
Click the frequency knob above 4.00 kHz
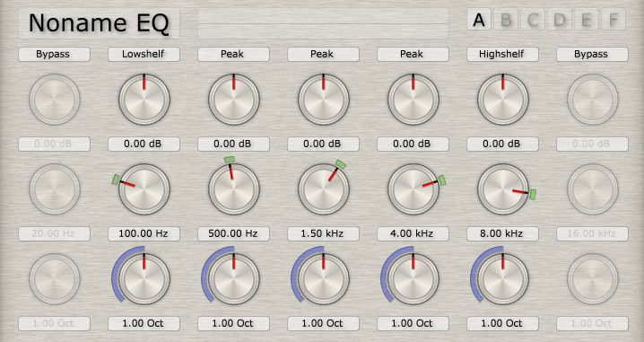tap(413, 189)
